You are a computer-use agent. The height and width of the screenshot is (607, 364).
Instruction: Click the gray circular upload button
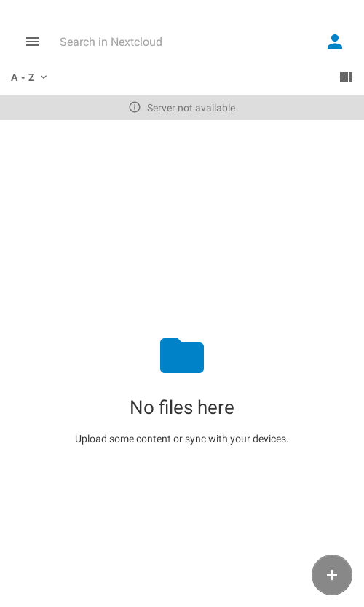pos(331,575)
